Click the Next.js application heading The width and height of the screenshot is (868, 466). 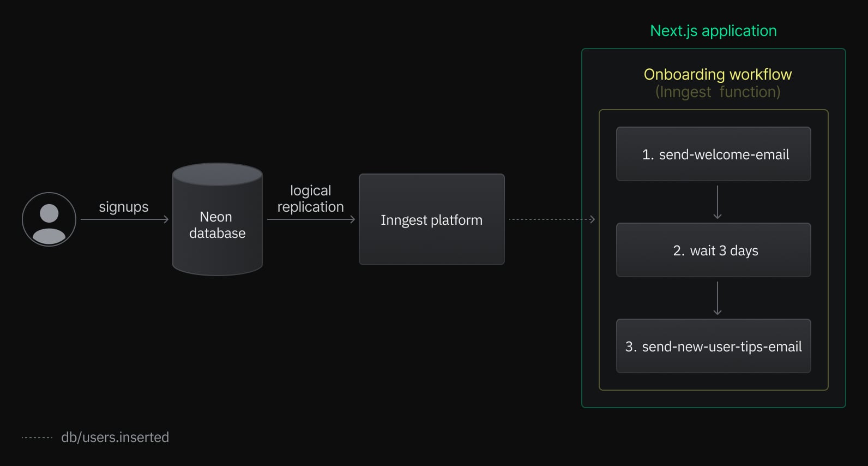(713, 31)
